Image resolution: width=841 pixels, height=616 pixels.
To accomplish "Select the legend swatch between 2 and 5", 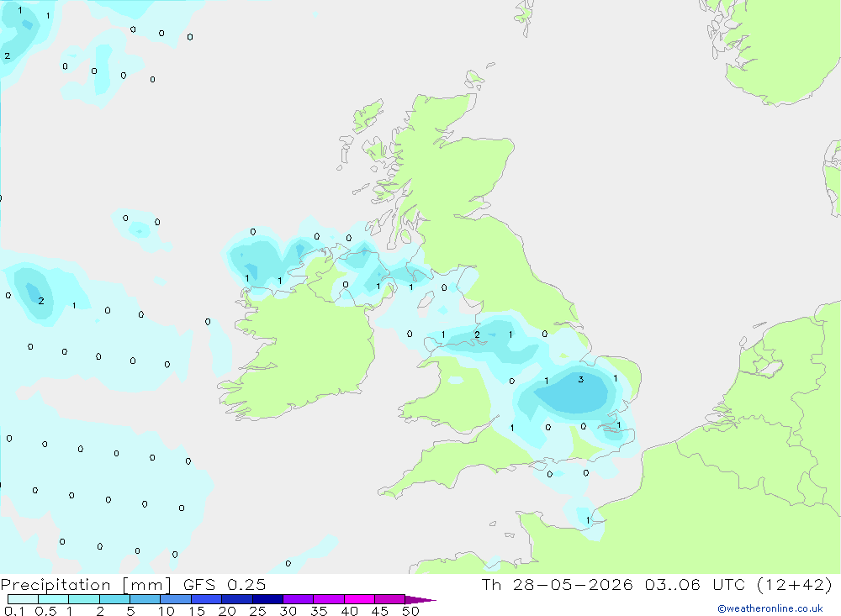I will [114, 599].
